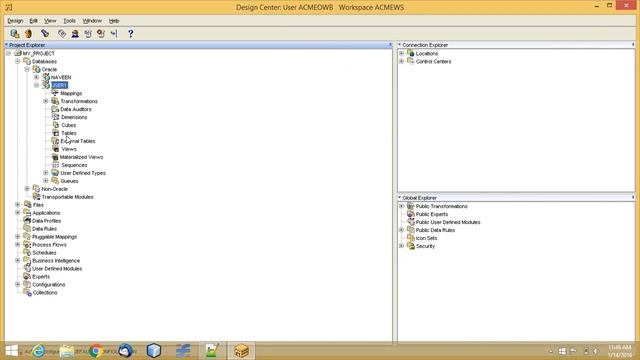The height and width of the screenshot is (360, 640).
Task: Open the Tools menu
Action: point(69,21)
